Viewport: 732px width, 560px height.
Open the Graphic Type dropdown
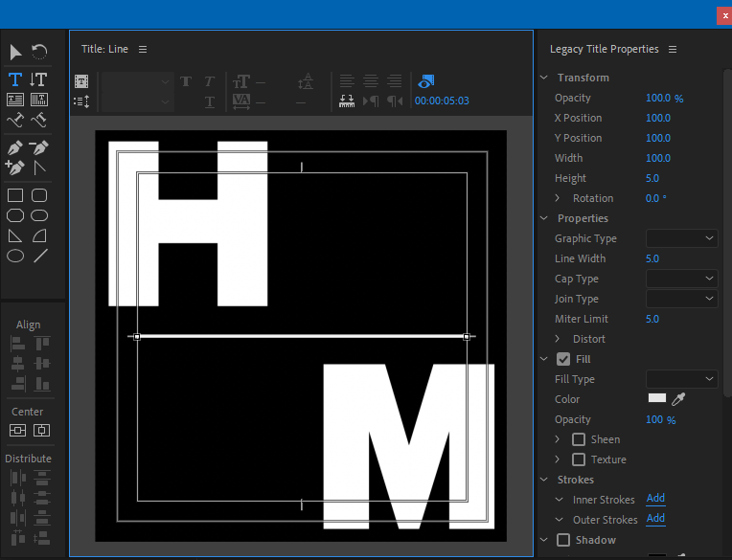pyautogui.click(x=681, y=238)
